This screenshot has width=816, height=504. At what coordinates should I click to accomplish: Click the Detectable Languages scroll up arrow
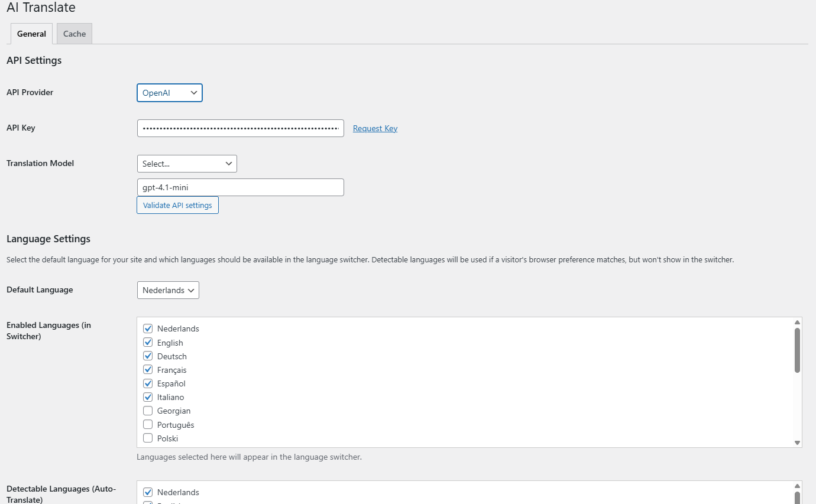[797, 486]
